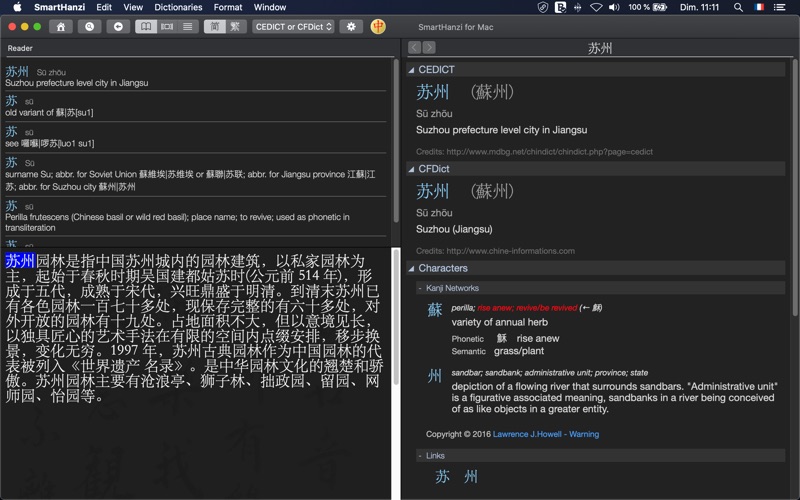Collapse the Links subsection
This screenshot has width=800, height=500.
pyautogui.click(x=420, y=456)
